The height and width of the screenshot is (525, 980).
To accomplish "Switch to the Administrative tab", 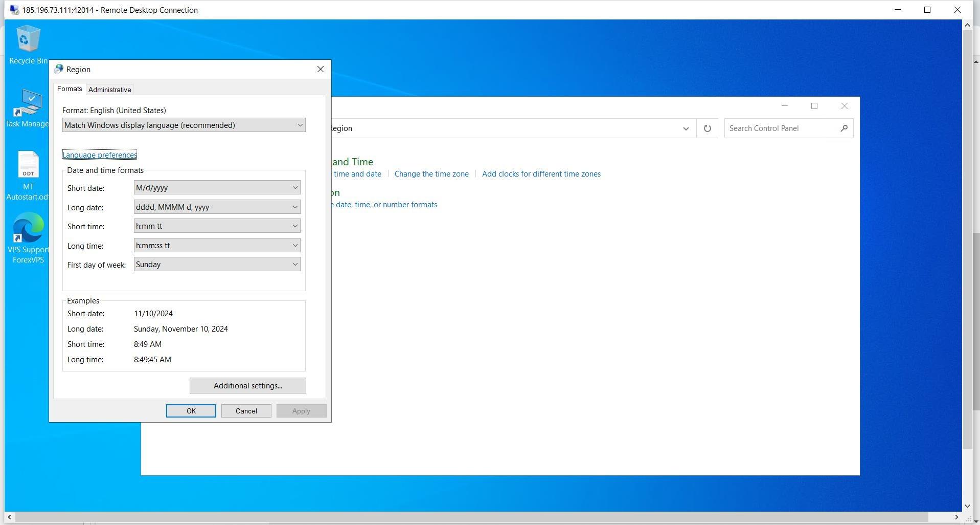I will pos(110,90).
